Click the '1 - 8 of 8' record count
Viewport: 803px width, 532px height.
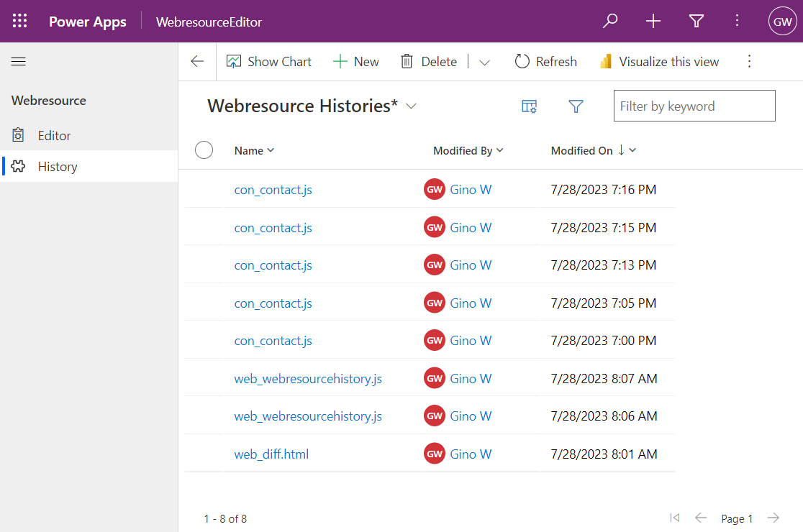[225, 519]
